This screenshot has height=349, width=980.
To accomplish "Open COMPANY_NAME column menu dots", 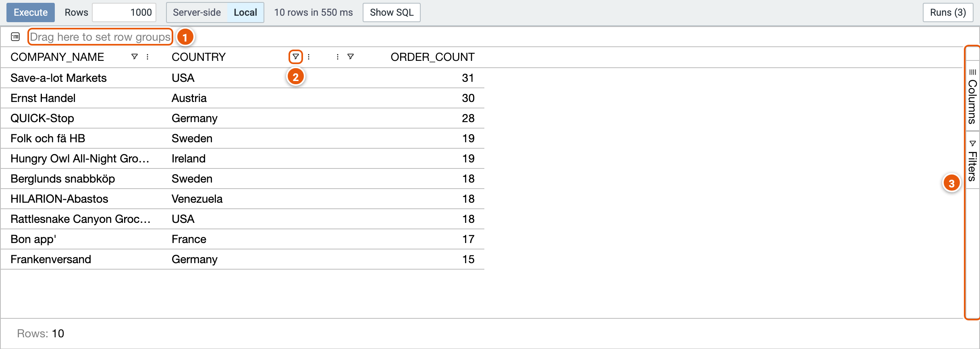I will [147, 57].
